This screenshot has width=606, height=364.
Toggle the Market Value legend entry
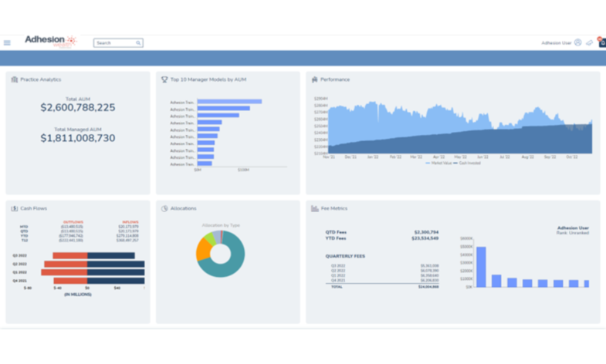point(440,163)
